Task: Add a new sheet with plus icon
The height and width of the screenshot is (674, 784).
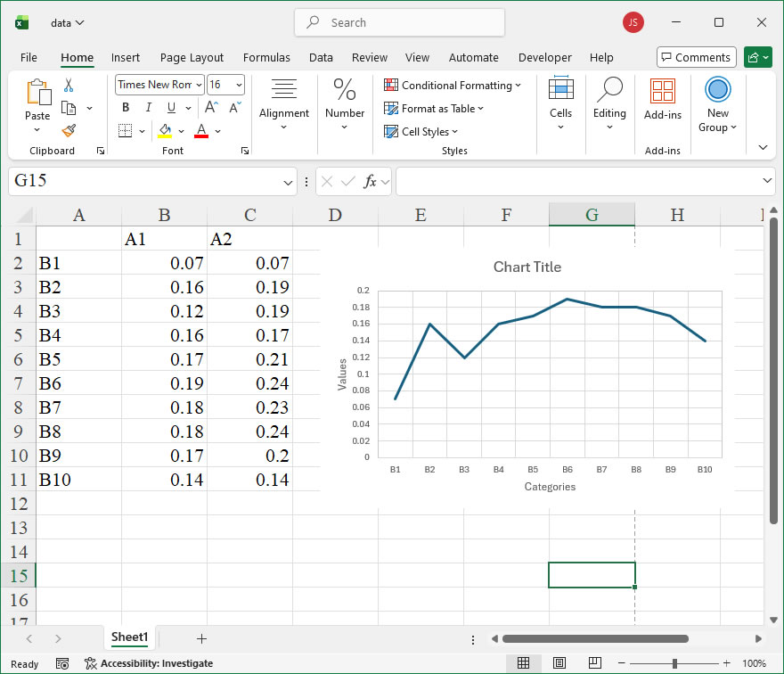Action: pyautogui.click(x=201, y=638)
